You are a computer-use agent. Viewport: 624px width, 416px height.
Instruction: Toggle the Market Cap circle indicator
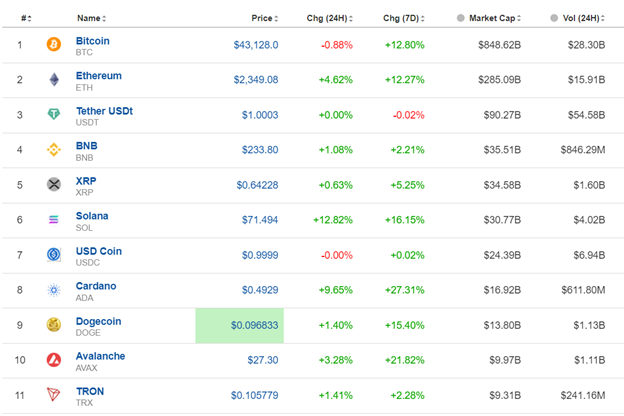click(x=460, y=18)
